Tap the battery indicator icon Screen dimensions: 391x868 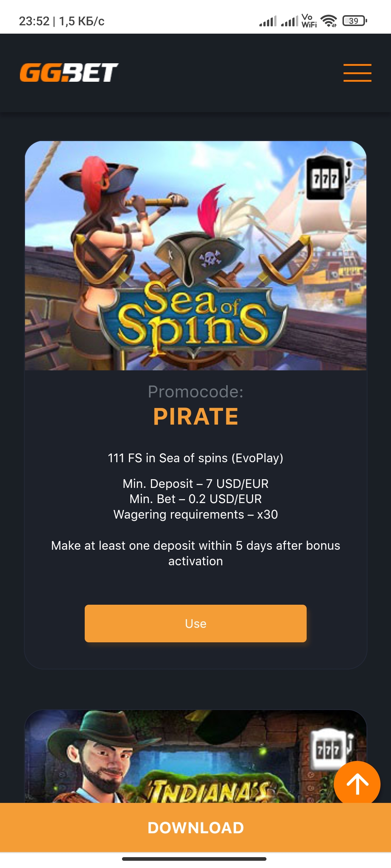[x=354, y=21]
